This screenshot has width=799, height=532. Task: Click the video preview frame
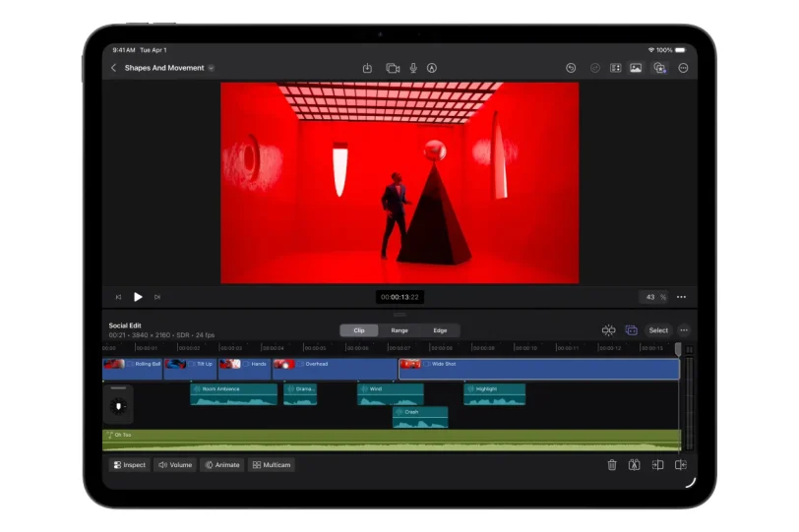(x=399, y=183)
